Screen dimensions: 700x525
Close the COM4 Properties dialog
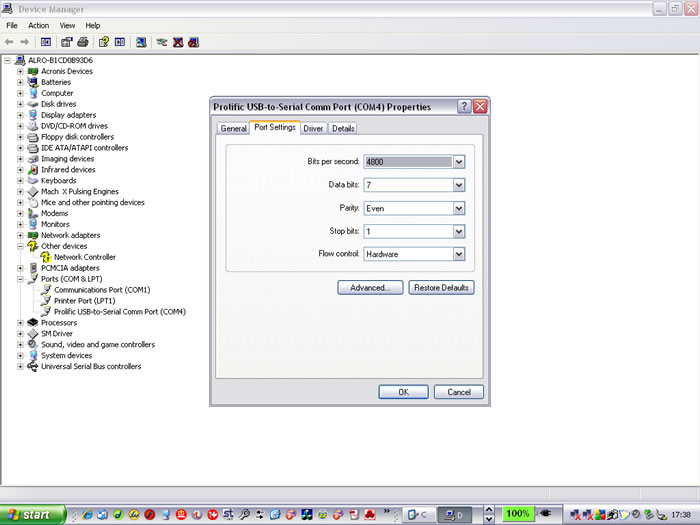point(480,106)
